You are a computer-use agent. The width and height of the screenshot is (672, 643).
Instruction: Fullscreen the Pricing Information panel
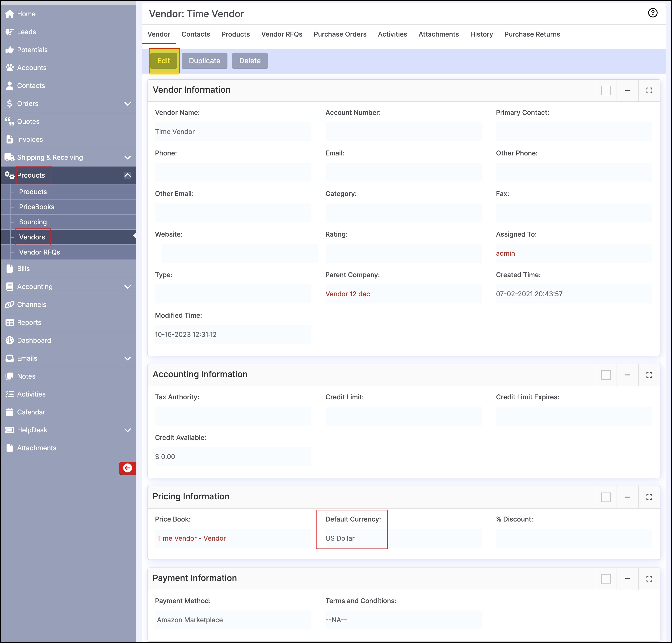pyautogui.click(x=649, y=497)
